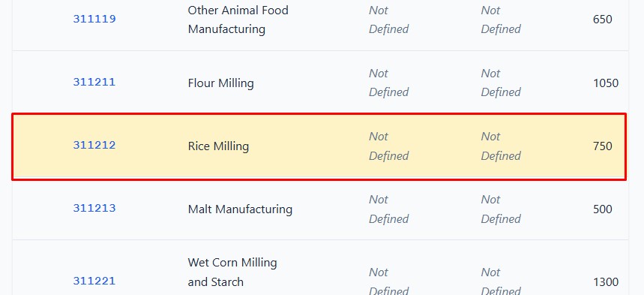Click the 500 size value for Malt Manufacturing

(x=603, y=209)
